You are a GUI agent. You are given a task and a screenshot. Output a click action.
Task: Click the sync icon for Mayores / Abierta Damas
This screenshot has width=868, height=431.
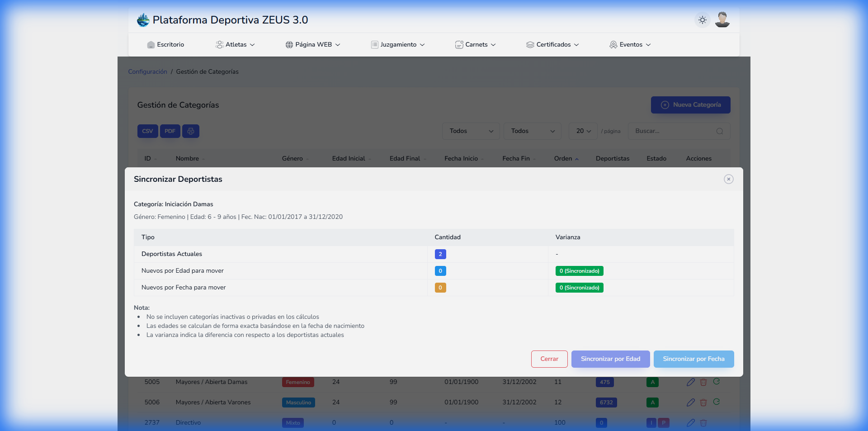pos(717,382)
